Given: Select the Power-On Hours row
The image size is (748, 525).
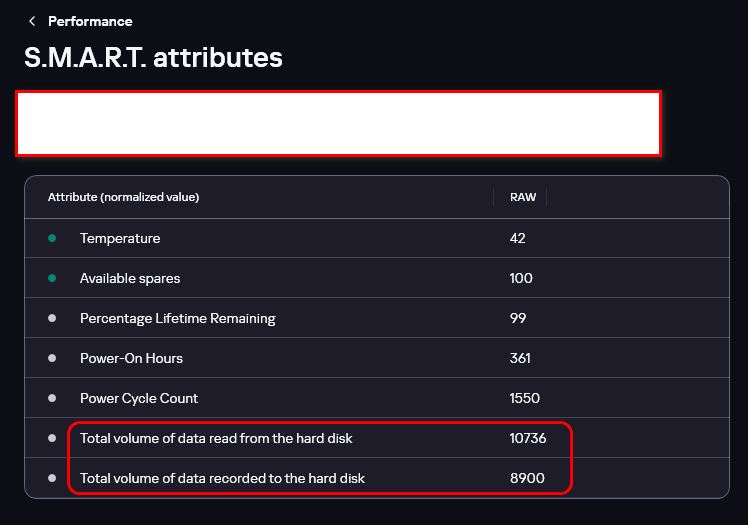Looking at the screenshot, I should pos(377,358).
